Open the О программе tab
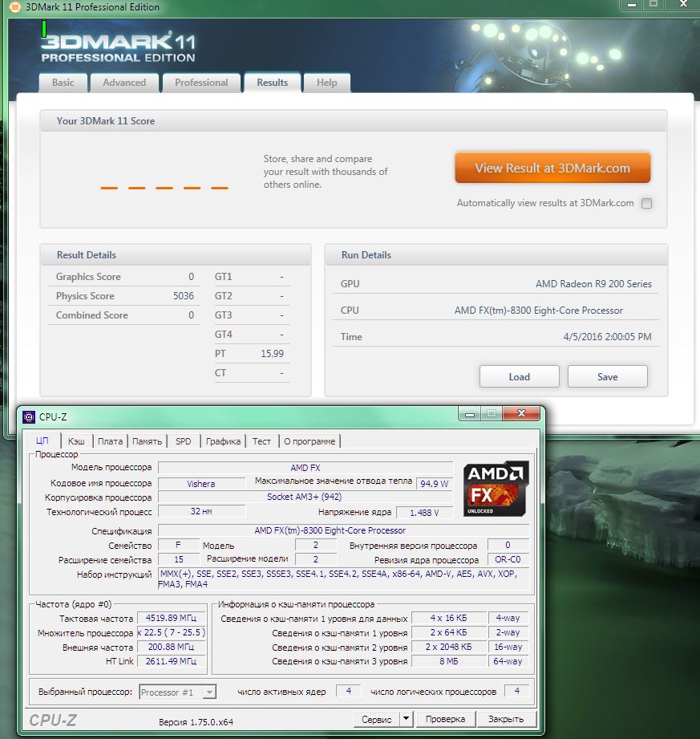The image size is (700, 739). point(310,441)
